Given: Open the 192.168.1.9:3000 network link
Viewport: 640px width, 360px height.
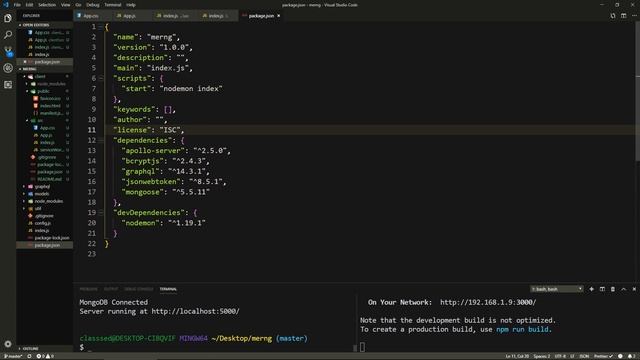Looking at the screenshot, I should point(488,302).
